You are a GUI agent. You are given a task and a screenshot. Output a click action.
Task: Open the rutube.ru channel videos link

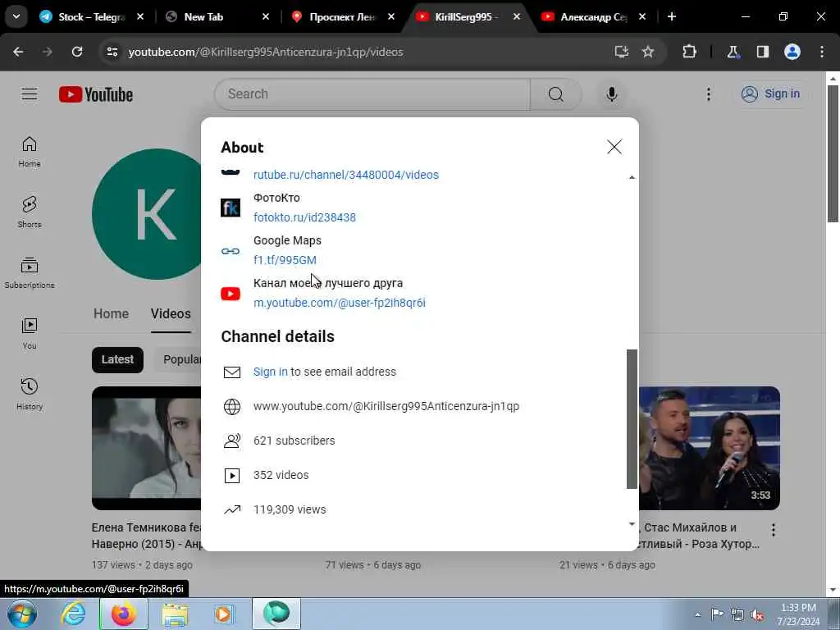click(346, 175)
